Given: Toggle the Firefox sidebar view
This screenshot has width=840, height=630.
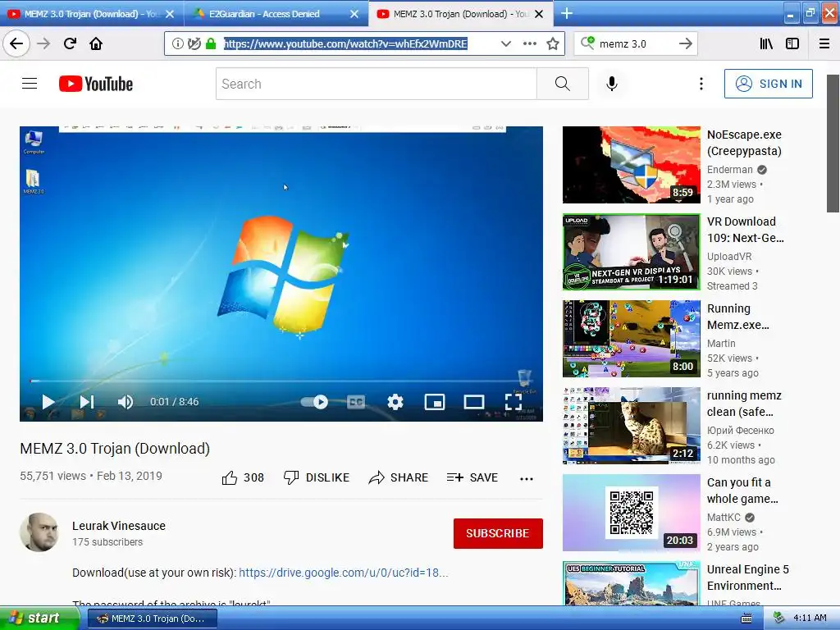Looking at the screenshot, I should pos(792,43).
